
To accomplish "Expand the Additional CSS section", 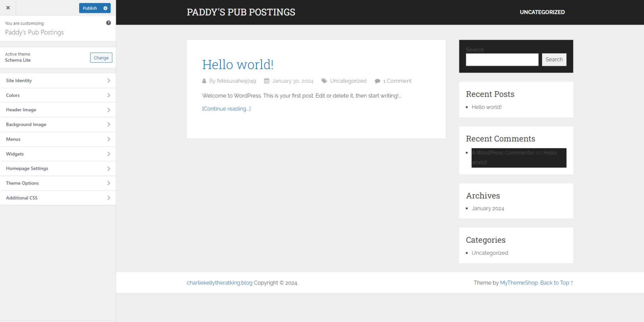I will (x=58, y=197).
